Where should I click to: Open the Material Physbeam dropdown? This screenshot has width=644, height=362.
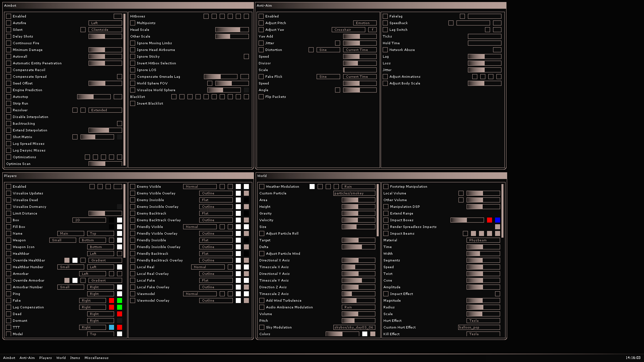pyautogui.click(x=483, y=240)
